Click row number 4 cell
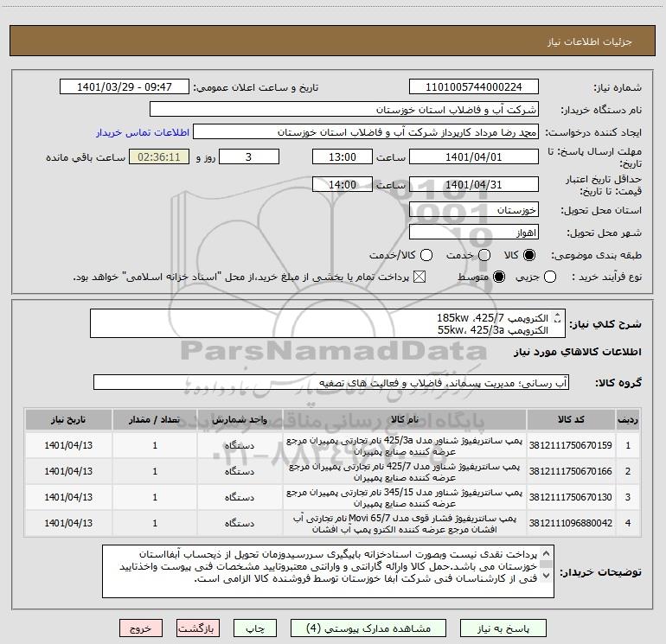This screenshot has height=644, width=666. (x=628, y=523)
